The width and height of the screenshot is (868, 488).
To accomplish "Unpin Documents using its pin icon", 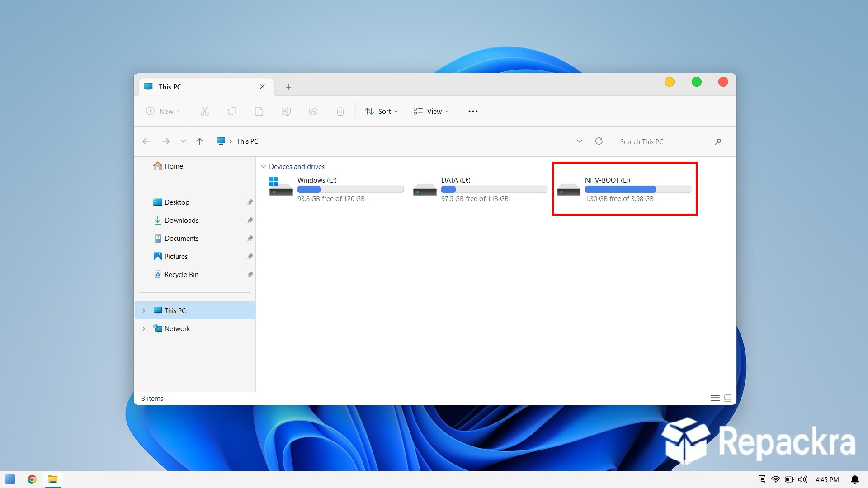I will pos(250,238).
